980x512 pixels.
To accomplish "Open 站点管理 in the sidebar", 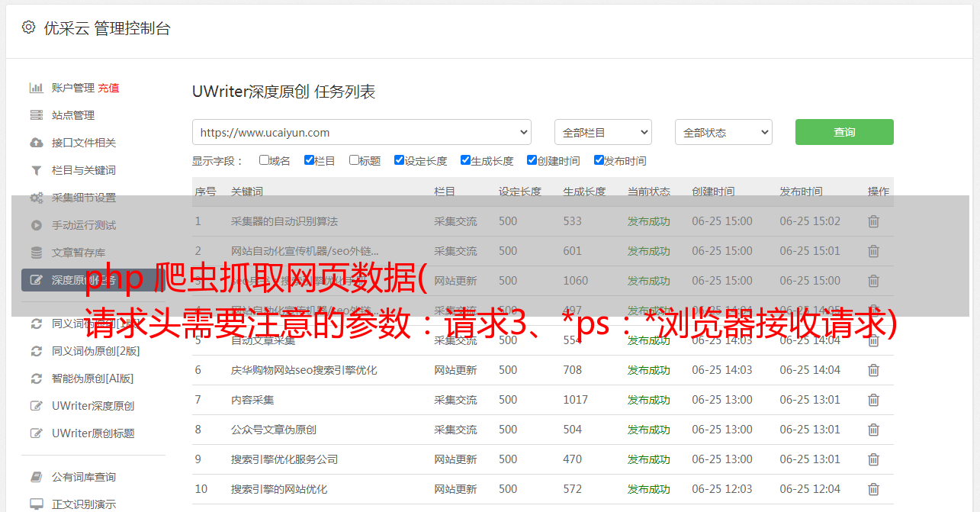I will point(73,115).
